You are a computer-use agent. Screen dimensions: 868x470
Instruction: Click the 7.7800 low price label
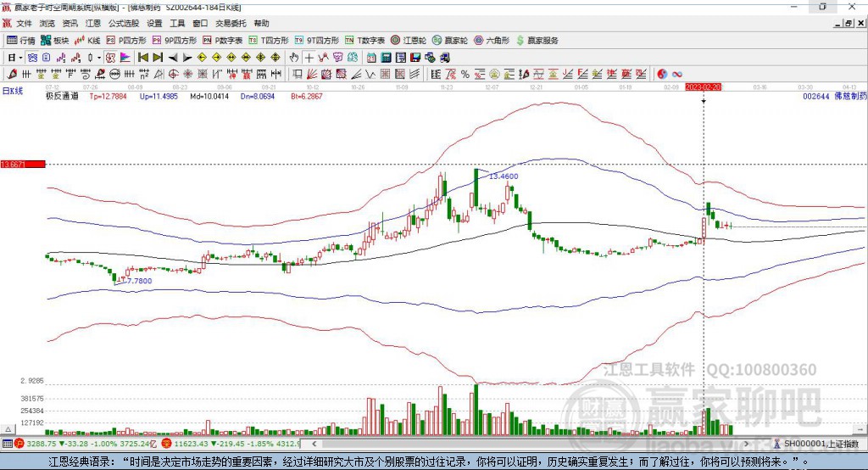(138, 281)
